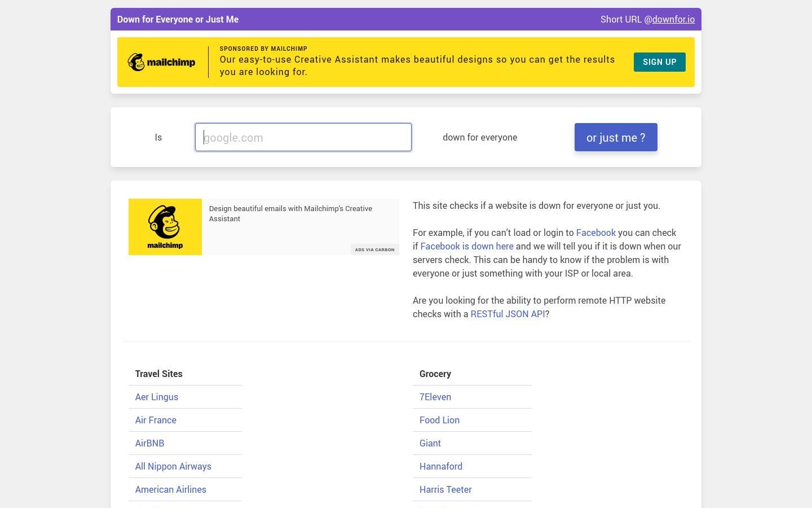Select Harris Teeter from Grocery list
The height and width of the screenshot is (508, 812).
click(x=445, y=489)
